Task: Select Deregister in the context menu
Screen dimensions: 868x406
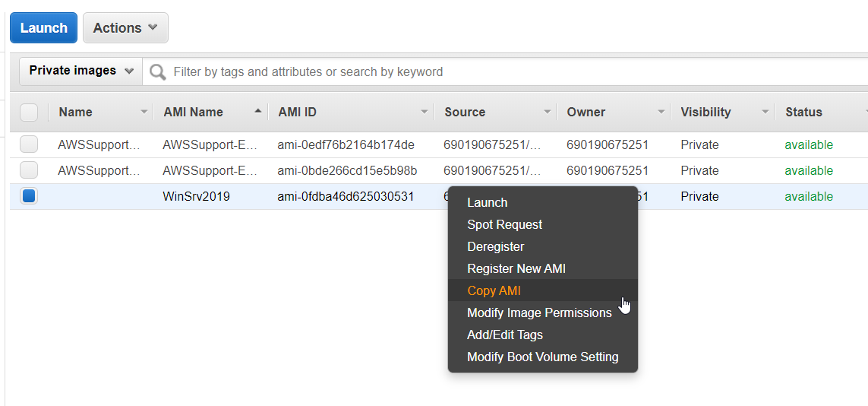Action: [x=495, y=246]
